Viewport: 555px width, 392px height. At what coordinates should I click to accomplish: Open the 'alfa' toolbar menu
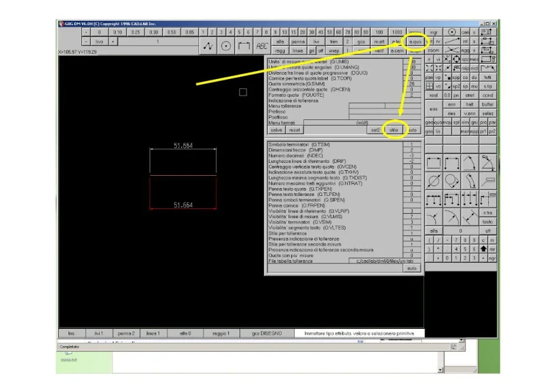pos(280,42)
